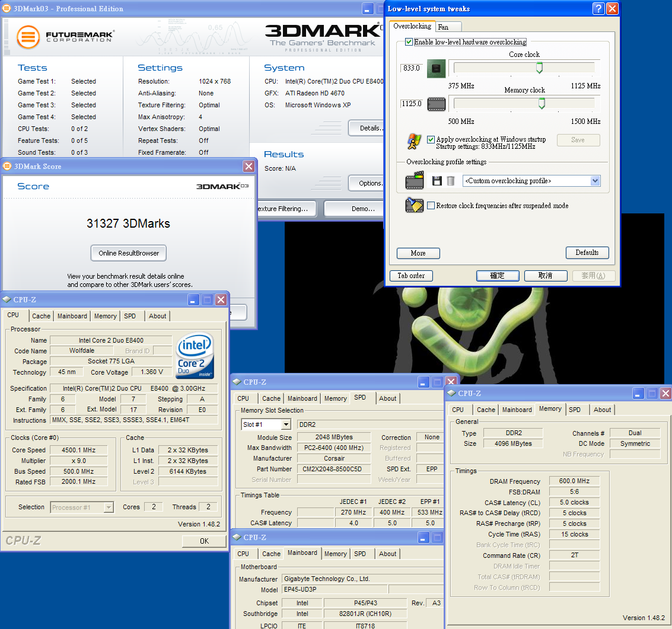Click the help question mark in tweaks titlebar
This screenshot has height=629, width=672.
(x=598, y=8)
